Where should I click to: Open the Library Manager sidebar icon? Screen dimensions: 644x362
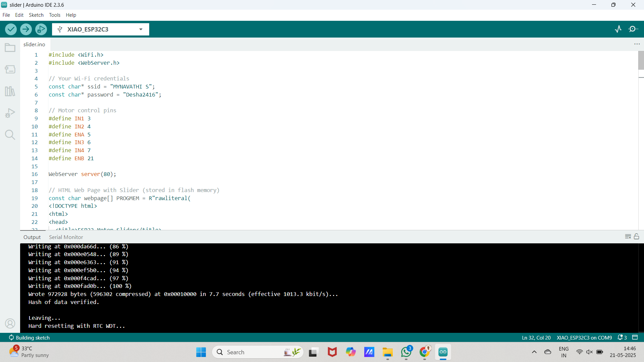[x=10, y=91]
